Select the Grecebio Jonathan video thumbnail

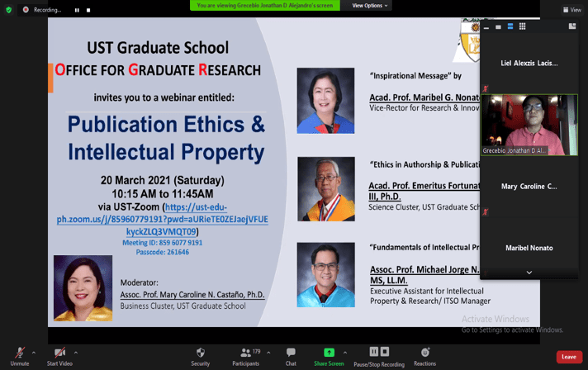(529, 125)
